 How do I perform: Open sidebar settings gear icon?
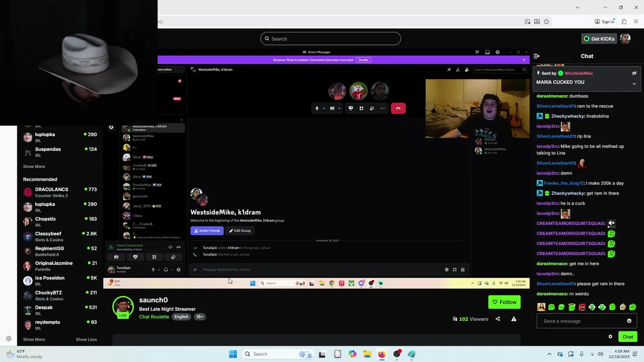[x=9, y=339]
